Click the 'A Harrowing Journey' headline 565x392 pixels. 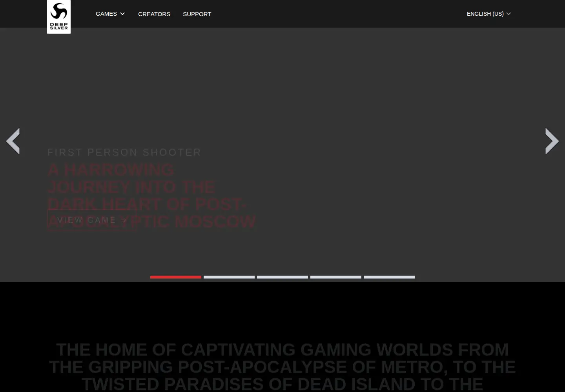(x=151, y=196)
